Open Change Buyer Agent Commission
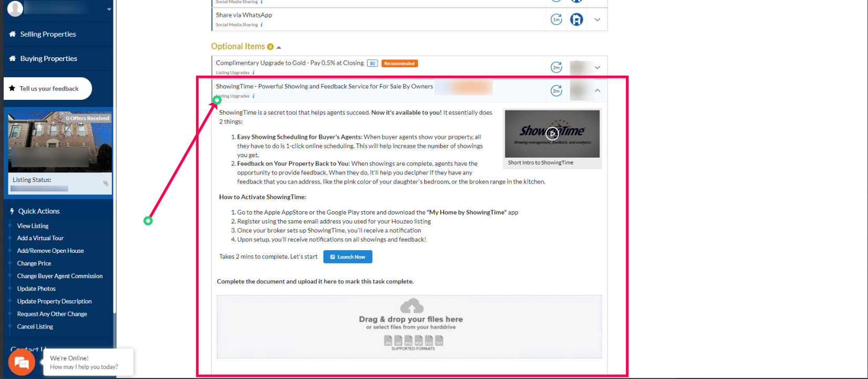Screen dimensions: 868x379 click(x=60, y=276)
